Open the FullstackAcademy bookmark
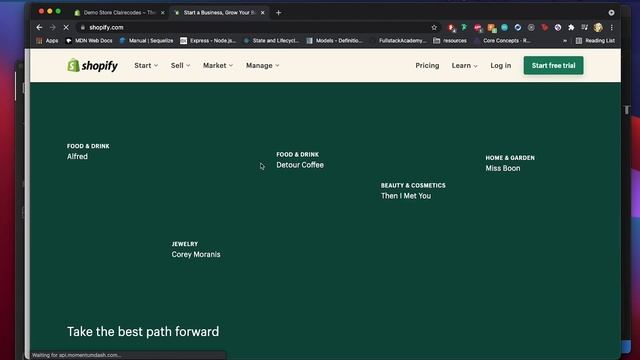This screenshot has height=360, width=640. [398, 40]
